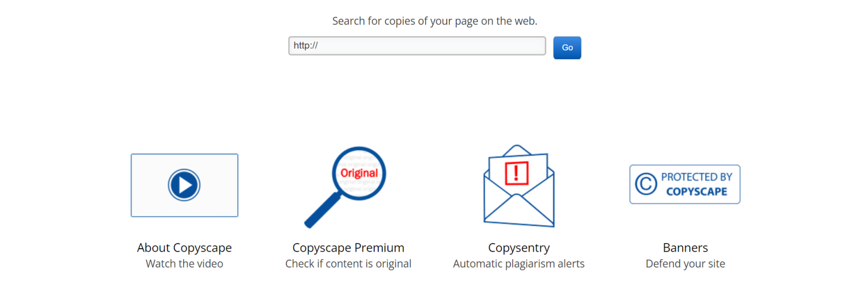
Task: Select Check if content is original text
Action: (348, 264)
